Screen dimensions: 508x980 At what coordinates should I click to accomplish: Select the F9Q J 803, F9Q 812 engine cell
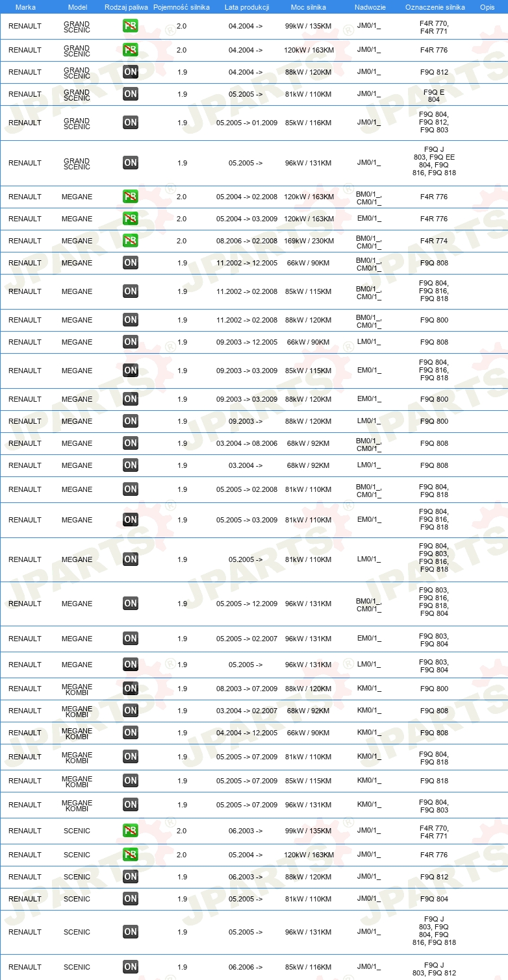tap(434, 969)
